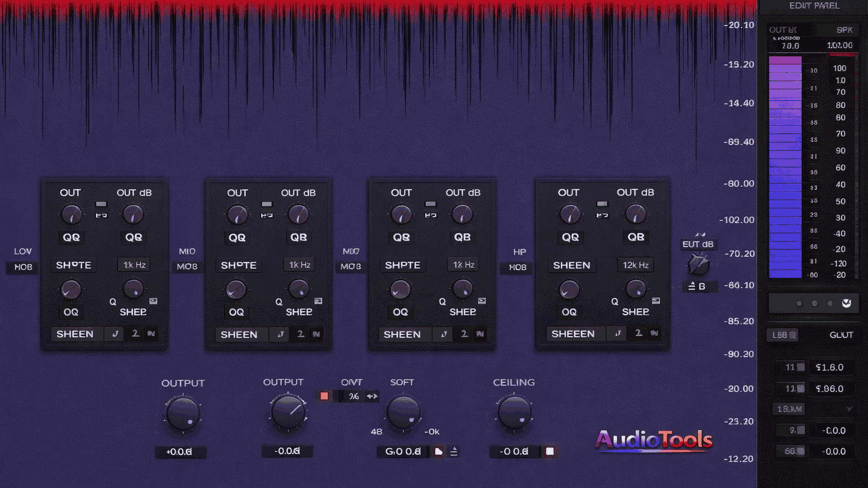868x488 pixels.
Task: Toggle the LOV band's top indicator switch
Action: 101,204
